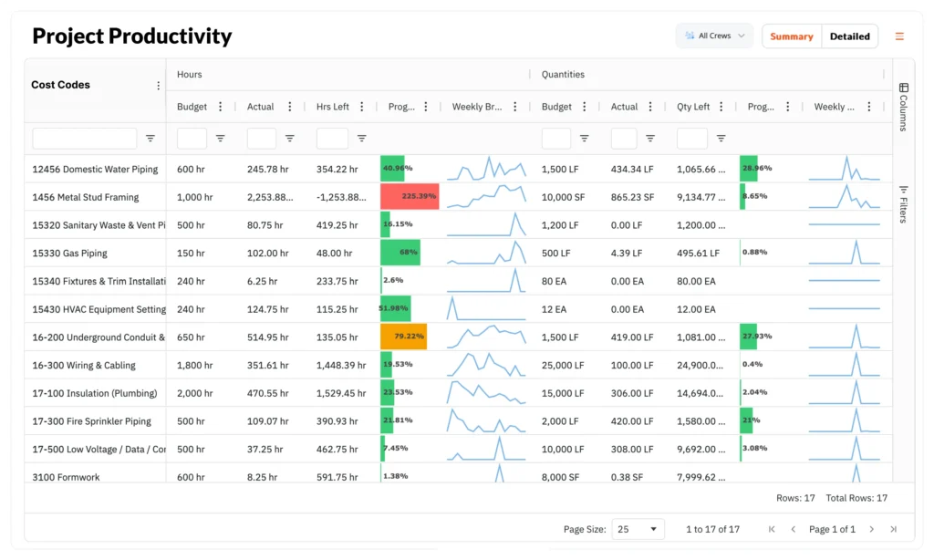Screen dimensions: 934x560
Task: Open Hours Budget column options menu
Action: (220, 107)
